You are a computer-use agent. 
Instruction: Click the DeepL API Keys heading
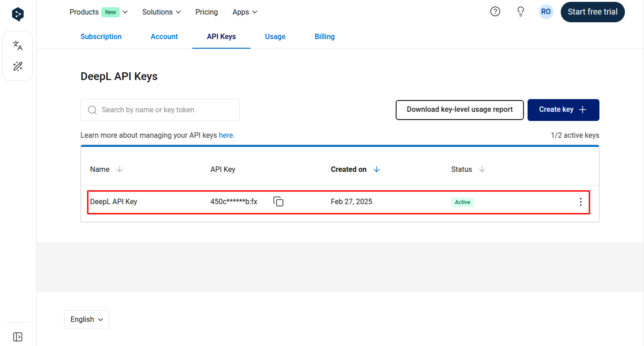coord(119,76)
